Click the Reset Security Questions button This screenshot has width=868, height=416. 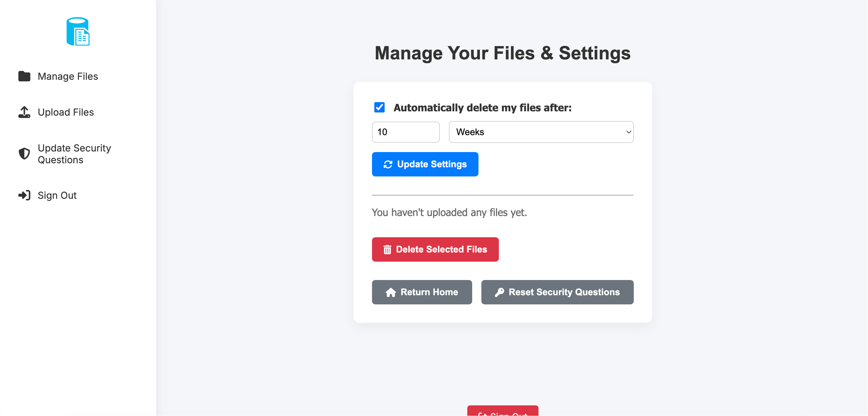[x=557, y=292]
